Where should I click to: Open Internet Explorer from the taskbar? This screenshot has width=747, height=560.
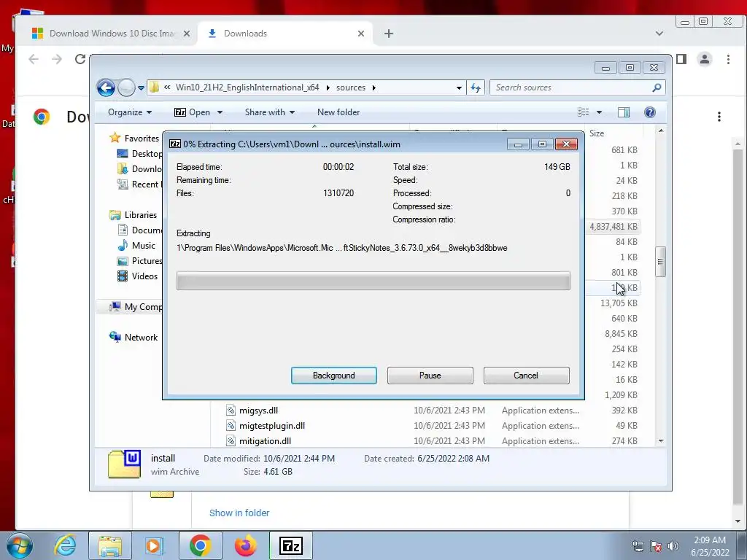tap(65, 545)
